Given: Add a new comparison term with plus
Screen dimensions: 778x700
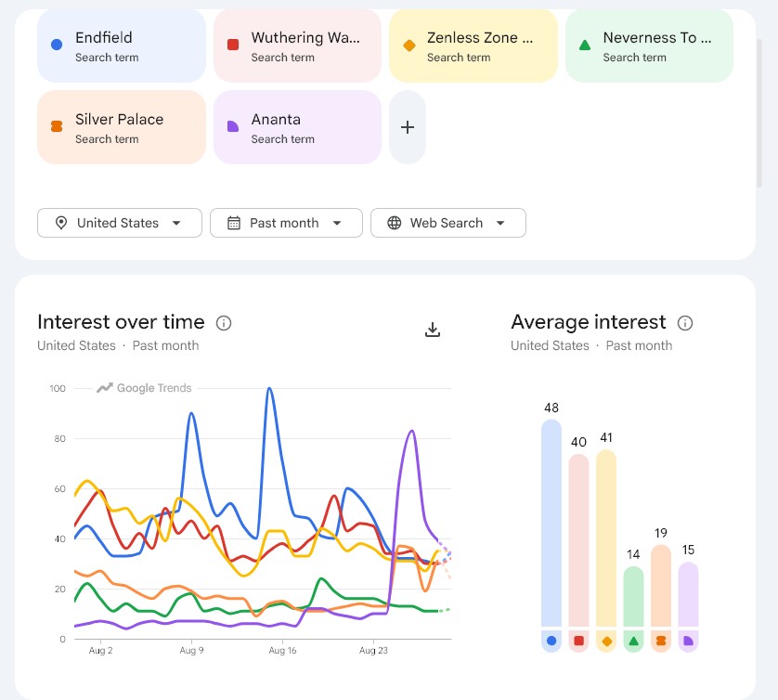Looking at the screenshot, I should [x=408, y=127].
